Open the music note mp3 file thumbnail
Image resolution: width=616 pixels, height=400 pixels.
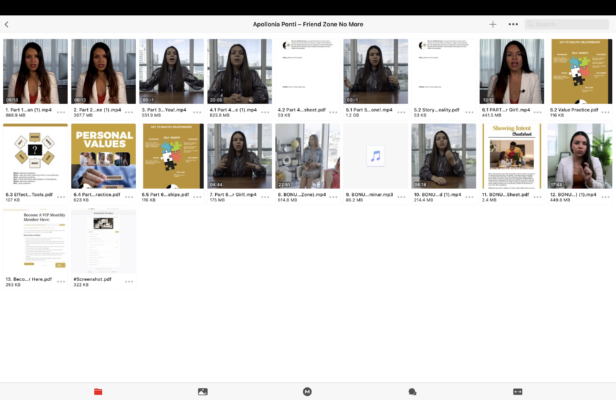click(376, 156)
